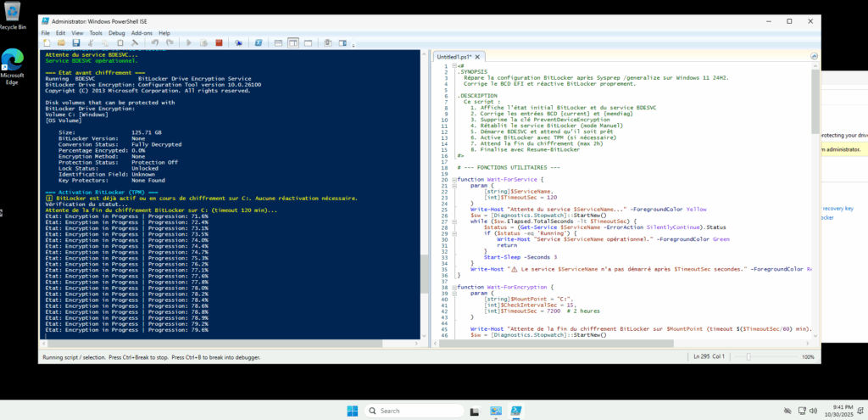Open the Debug menu

(x=116, y=32)
